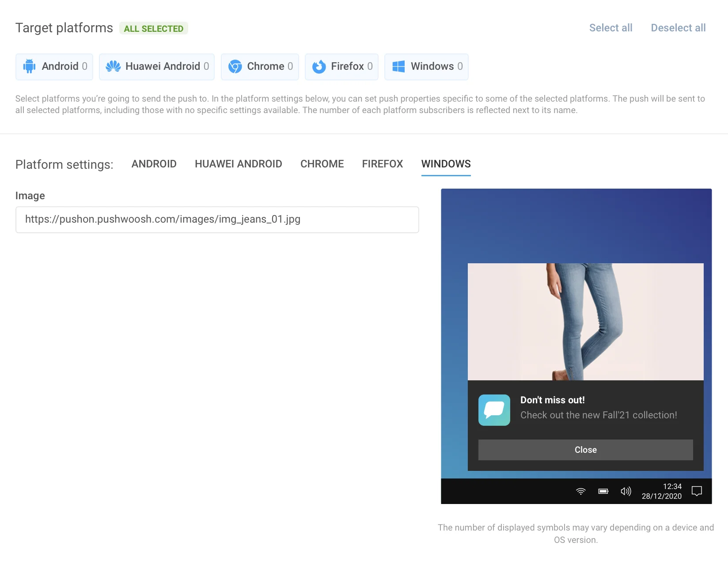Click the Chrome browser icon

(x=235, y=66)
